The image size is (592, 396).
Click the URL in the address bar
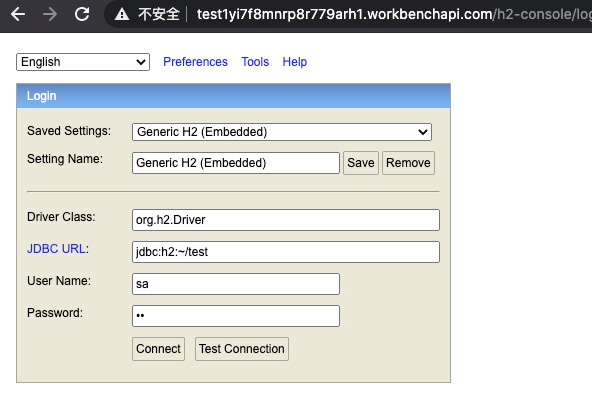(394, 14)
